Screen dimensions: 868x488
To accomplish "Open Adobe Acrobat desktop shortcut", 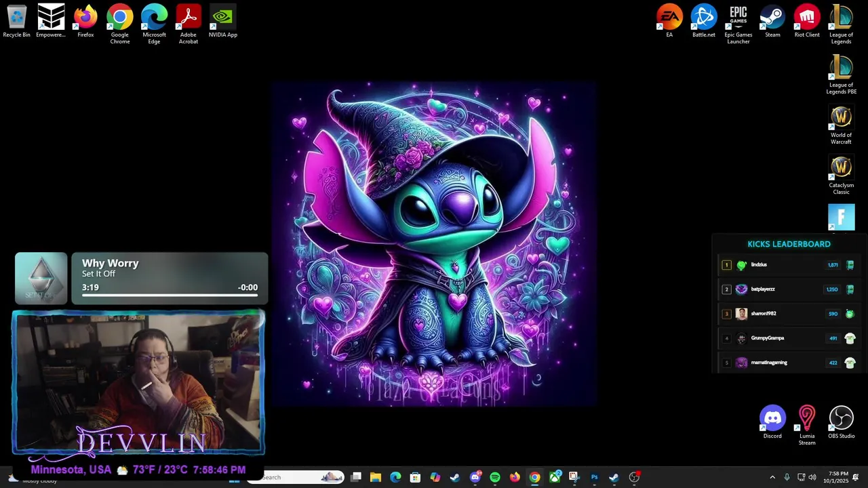I will pyautogui.click(x=189, y=24).
